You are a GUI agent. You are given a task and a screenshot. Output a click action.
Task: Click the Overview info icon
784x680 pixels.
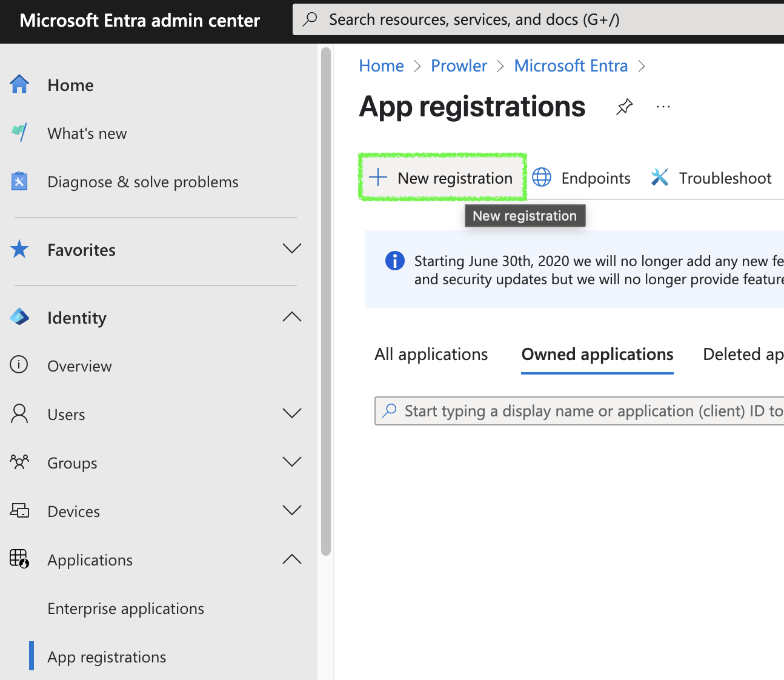click(19, 365)
